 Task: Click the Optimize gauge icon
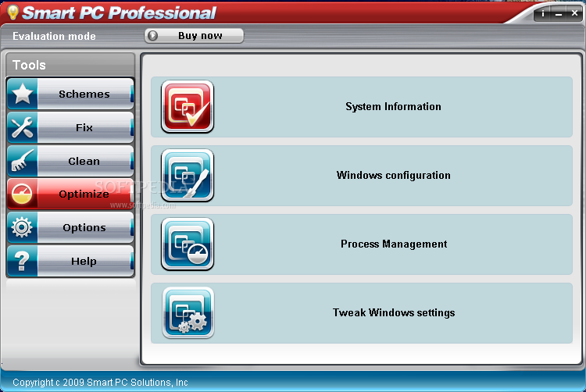coord(23,194)
